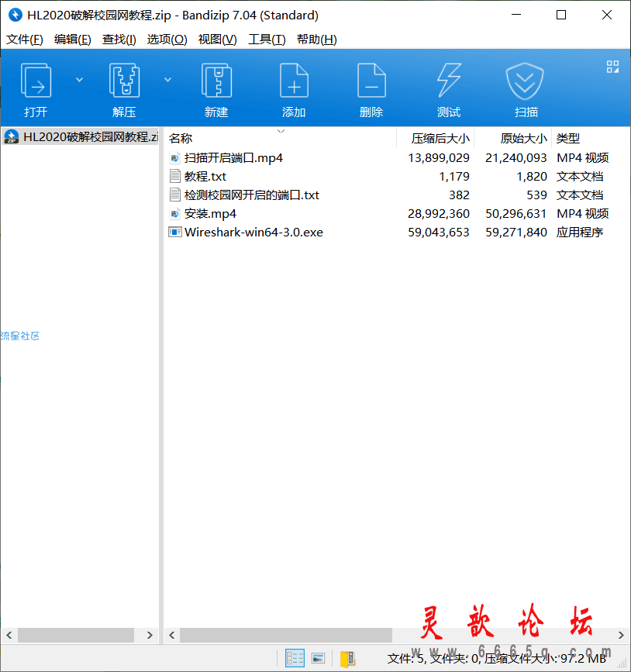Click the Scan (扫描) shield icon

525,81
